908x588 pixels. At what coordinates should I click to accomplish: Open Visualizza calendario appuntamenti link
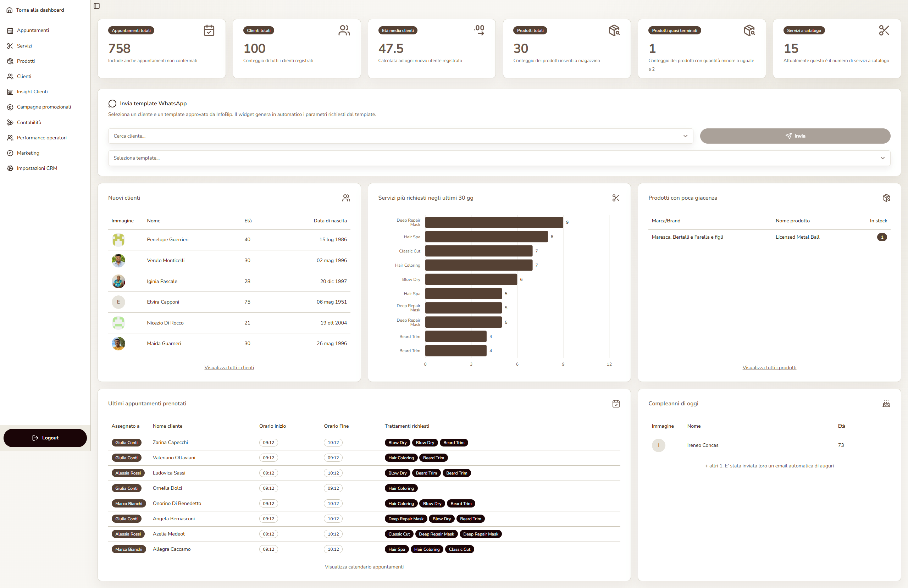pos(364,567)
